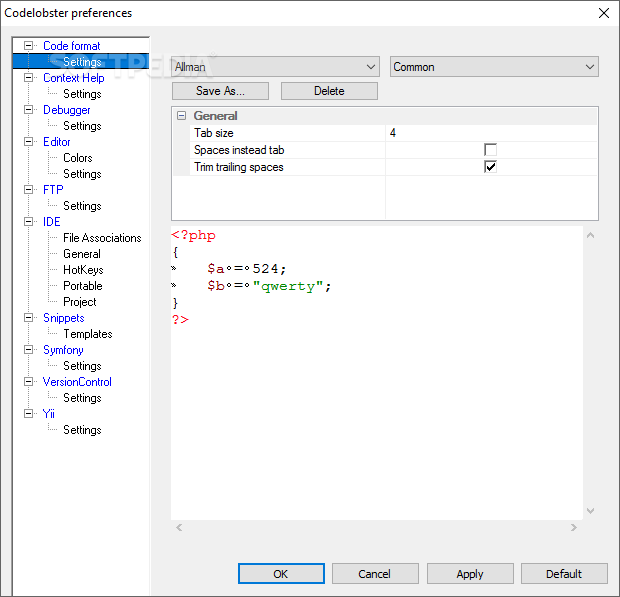620x597 pixels.
Task: Select Yii category
Action: pos(48,414)
